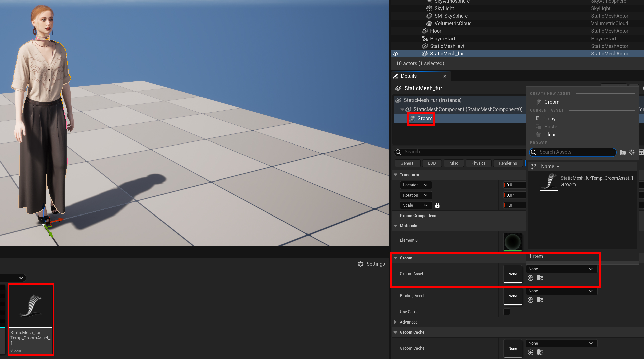
Task: Collapse the Groom section header
Action: [395, 258]
